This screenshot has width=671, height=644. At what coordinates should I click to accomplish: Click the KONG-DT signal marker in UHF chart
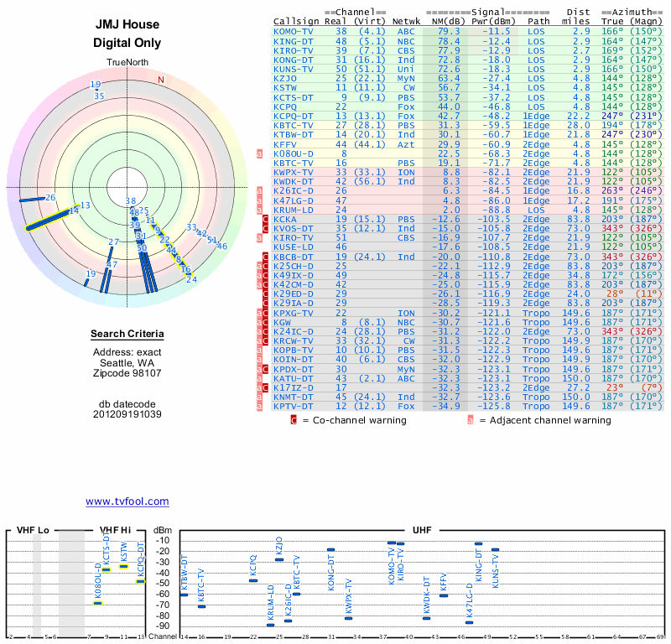tap(330, 550)
